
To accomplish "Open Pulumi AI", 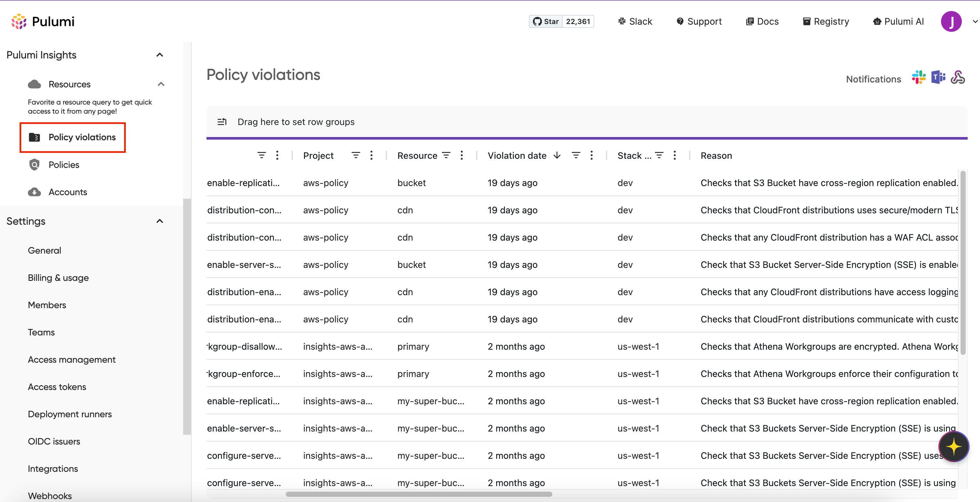I will [898, 21].
